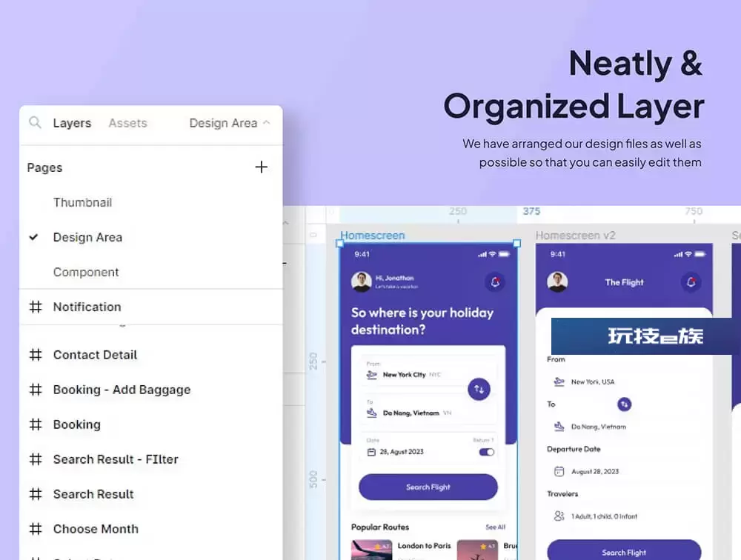Switch to the Assets tab
Screen dimensions: 741x560
[127, 123]
